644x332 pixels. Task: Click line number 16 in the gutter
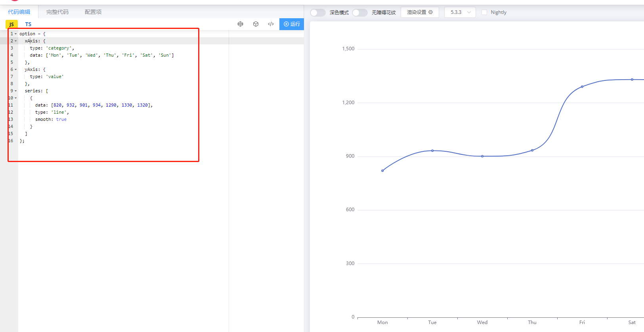[x=11, y=141]
